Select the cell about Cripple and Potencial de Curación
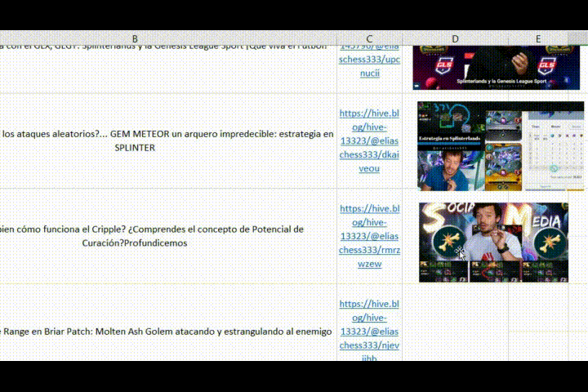Screen dimensions: 588x392 (168, 236)
